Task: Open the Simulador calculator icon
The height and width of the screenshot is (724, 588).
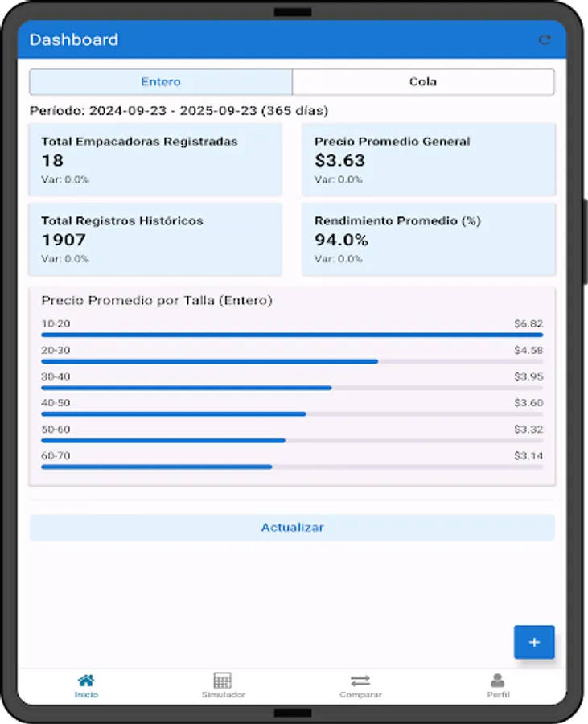Action: [223, 680]
